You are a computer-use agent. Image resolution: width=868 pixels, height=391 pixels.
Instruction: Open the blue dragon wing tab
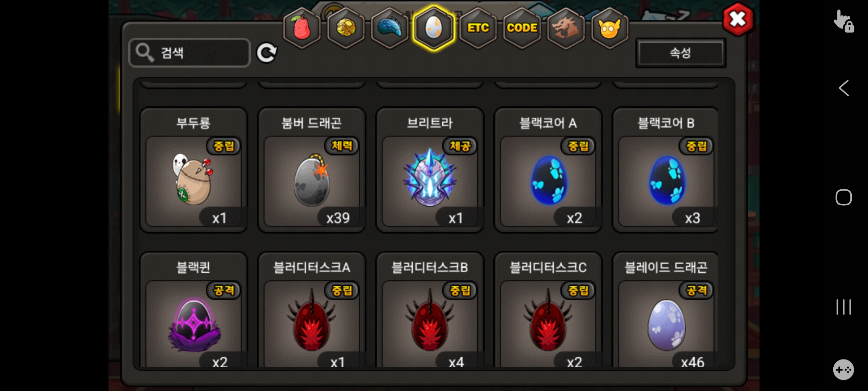pos(390,28)
